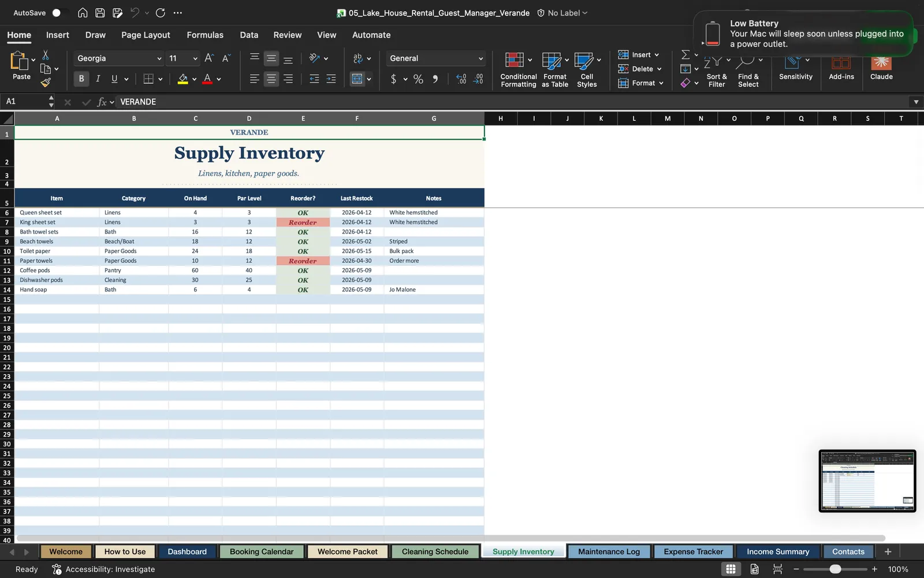
Task: Click the zoom slider handle
Action: 835,569
